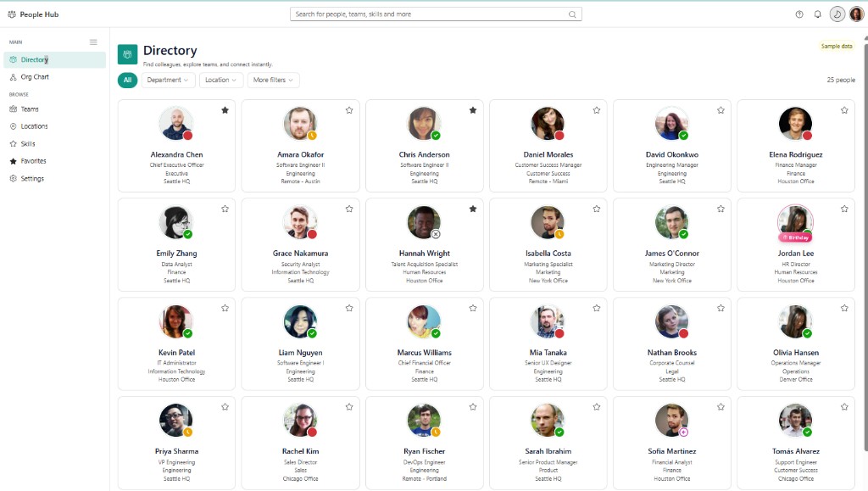Favorite Amara Okafor with the star
The width and height of the screenshot is (868, 491).
pyautogui.click(x=349, y=110)
